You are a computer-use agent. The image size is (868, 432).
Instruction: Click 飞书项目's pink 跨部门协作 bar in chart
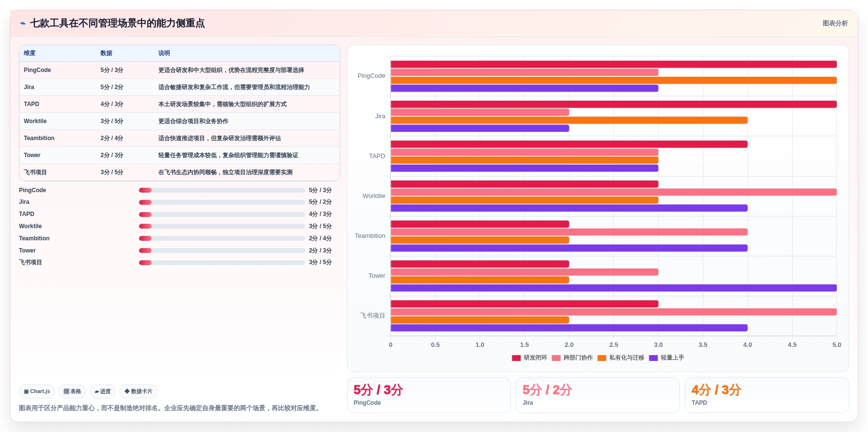(x=613, y=312)
